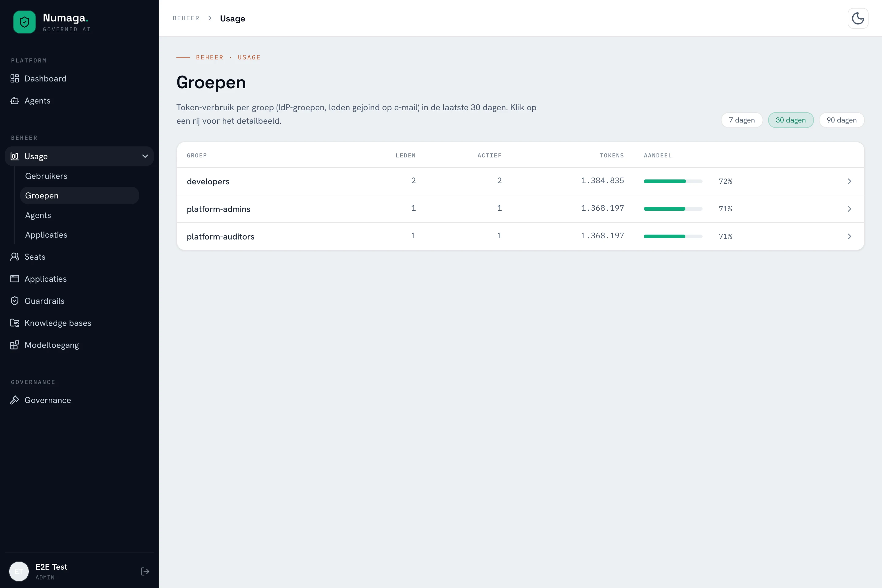The height and width of the screenshot is (588, 882).
Task: Go to Applicaties under Usage submenu
Action: 80,235
